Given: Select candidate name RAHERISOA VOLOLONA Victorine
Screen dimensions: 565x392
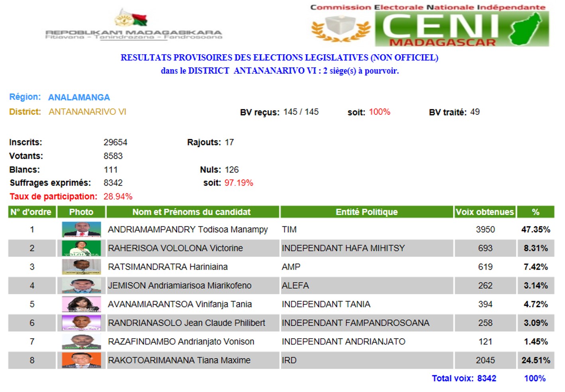Looking at the screenshot, I should click(175, 248).
